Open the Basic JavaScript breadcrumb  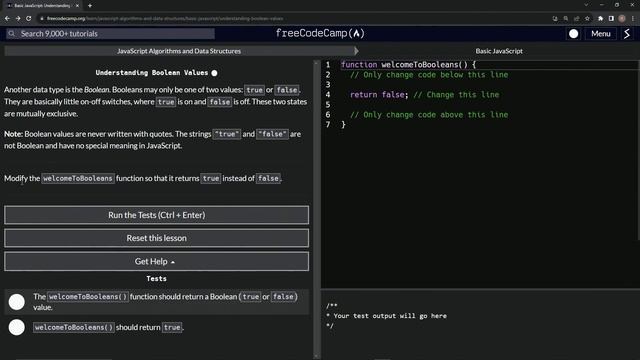(499, 51)
